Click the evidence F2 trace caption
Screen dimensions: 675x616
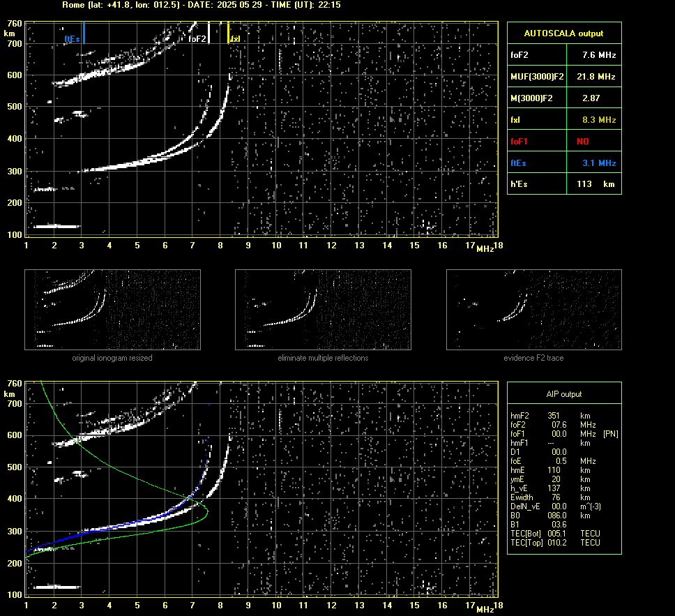[x=534, y=358]
